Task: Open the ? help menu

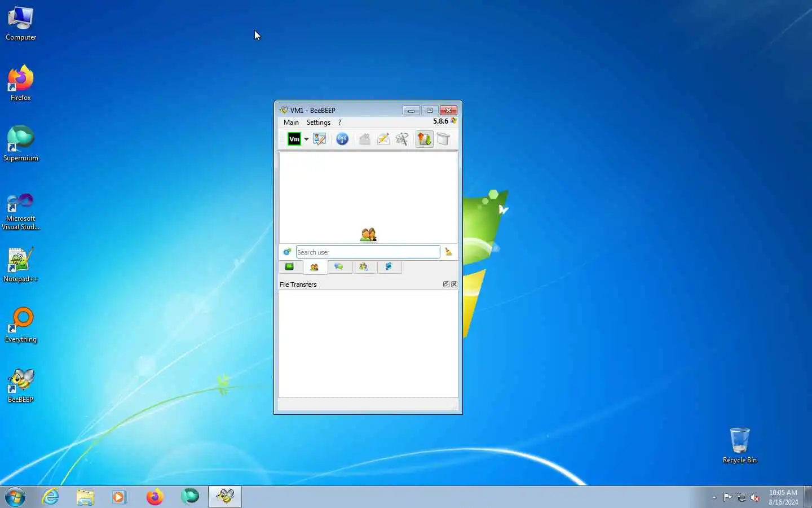Action: pyautogui.click(x=339, y=122)
